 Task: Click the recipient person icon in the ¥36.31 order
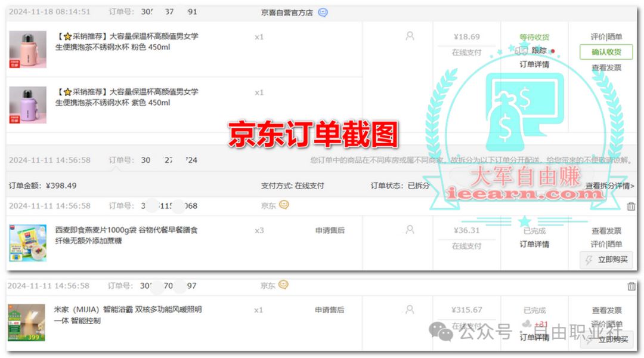coord(410,230)
